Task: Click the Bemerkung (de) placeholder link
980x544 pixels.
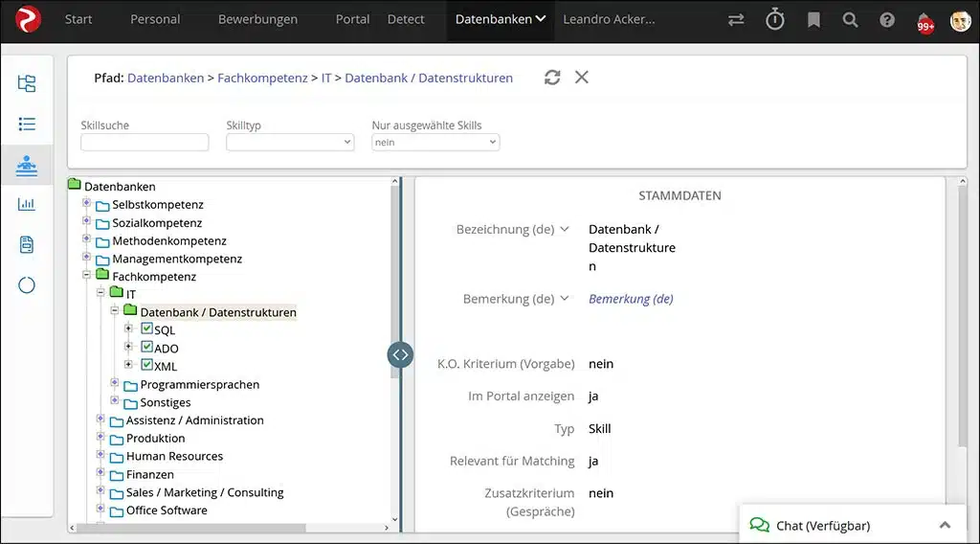Action: [631, 299]
